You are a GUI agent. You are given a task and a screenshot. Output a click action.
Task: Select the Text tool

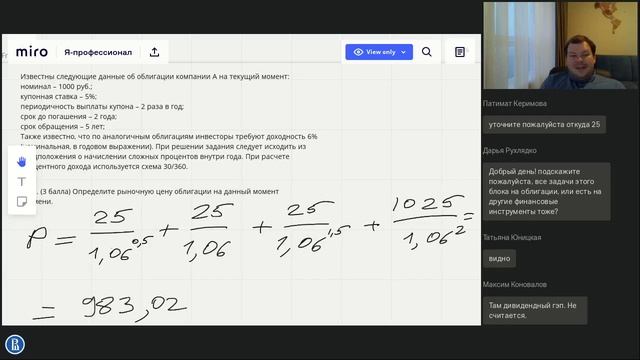click(22, 181)
